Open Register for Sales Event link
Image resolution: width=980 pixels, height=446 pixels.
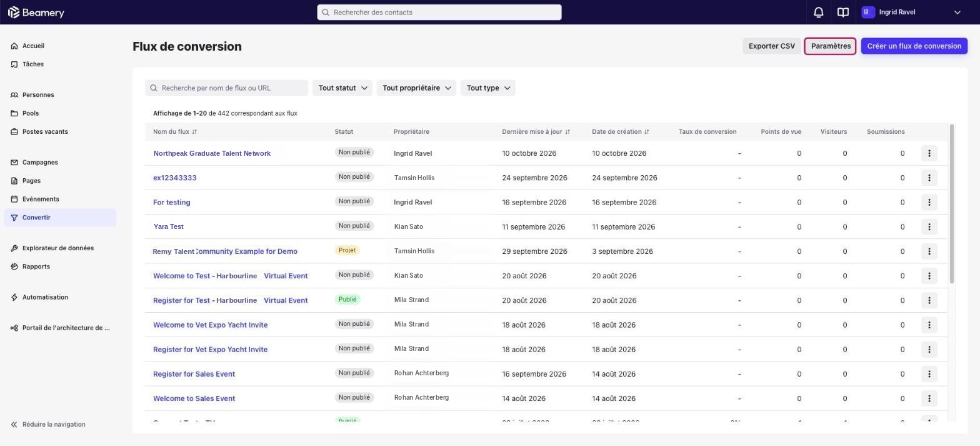click(x=194, y=374)
